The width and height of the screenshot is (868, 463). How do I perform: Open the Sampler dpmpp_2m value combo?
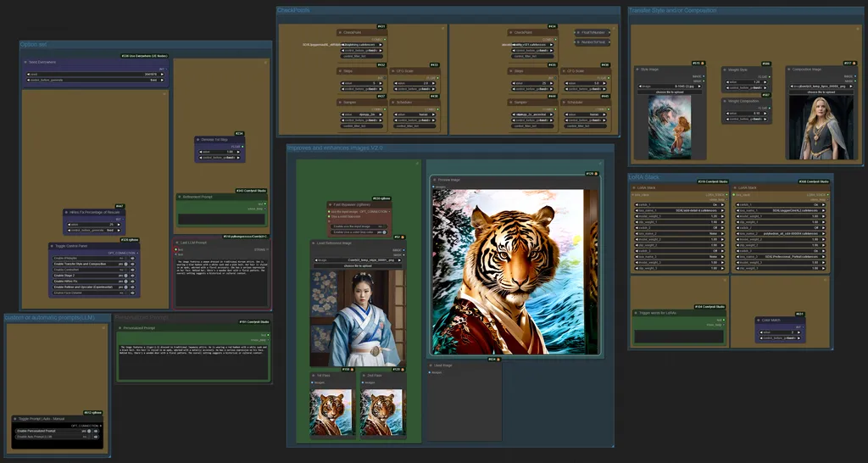tap(361, 114)
